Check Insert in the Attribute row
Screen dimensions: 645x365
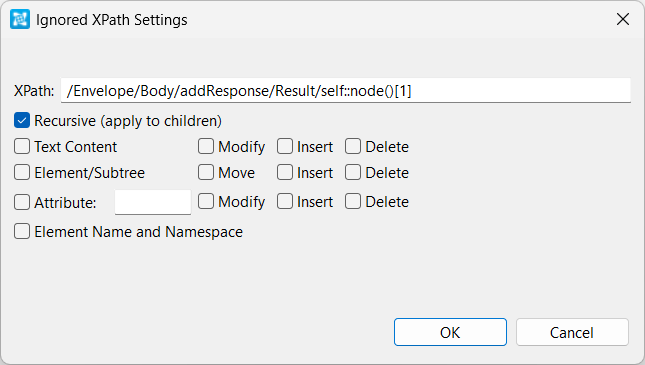[285, 202]
